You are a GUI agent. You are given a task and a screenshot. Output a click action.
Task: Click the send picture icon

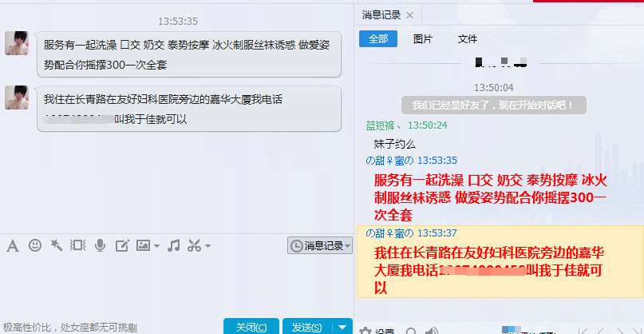pyautogui.click(x=143, y=245)
